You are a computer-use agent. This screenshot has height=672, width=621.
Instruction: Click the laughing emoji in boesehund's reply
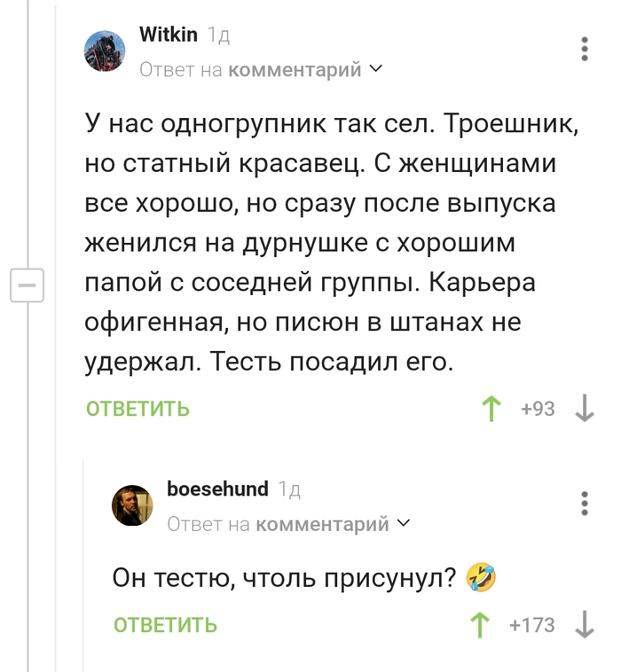click(x=480, y=578)
